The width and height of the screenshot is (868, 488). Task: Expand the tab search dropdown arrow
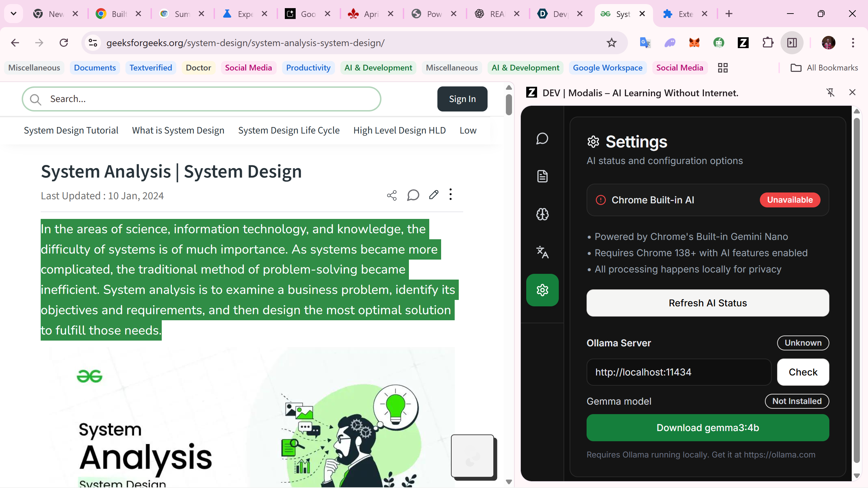pyautogui.click(x=14, y=14)
